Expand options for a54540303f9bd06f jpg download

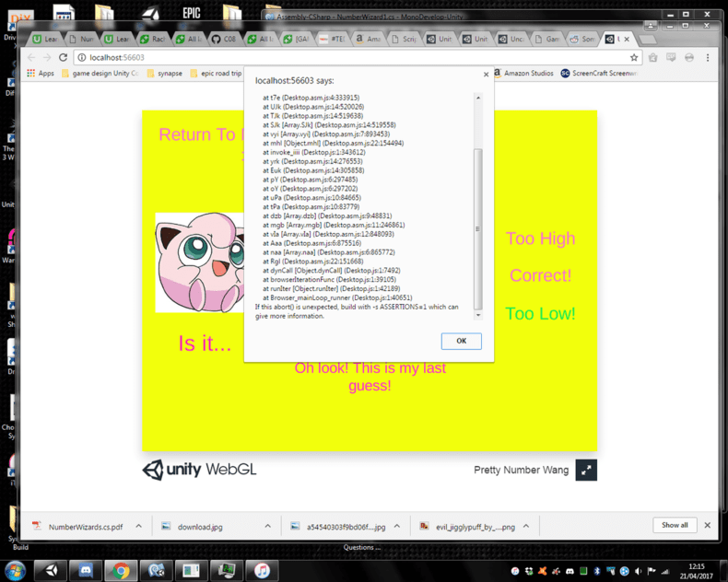coord(397,527)
